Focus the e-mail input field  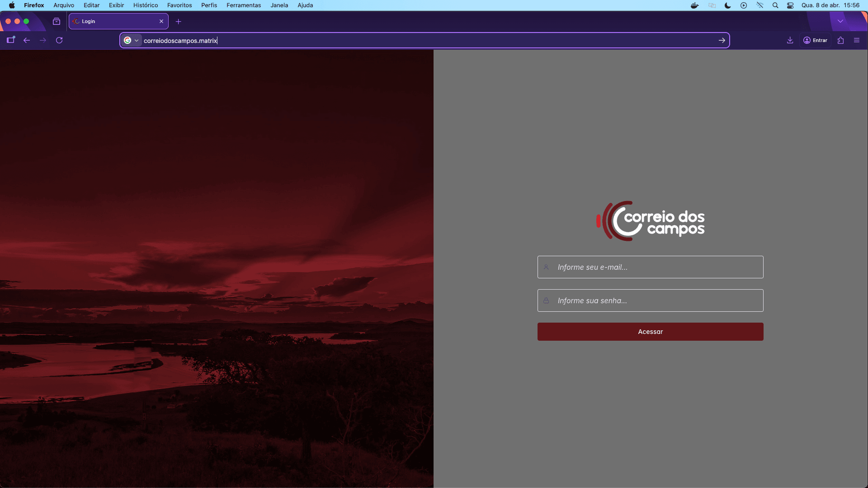pyautogui.click(x=650, y=267)
